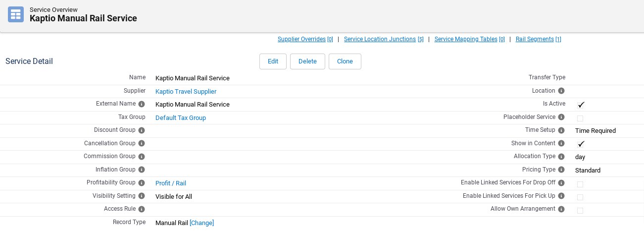Check Enable Linked Services For Drop Off
The width and height of the screenshot is (644, 233).
(580, 184)
